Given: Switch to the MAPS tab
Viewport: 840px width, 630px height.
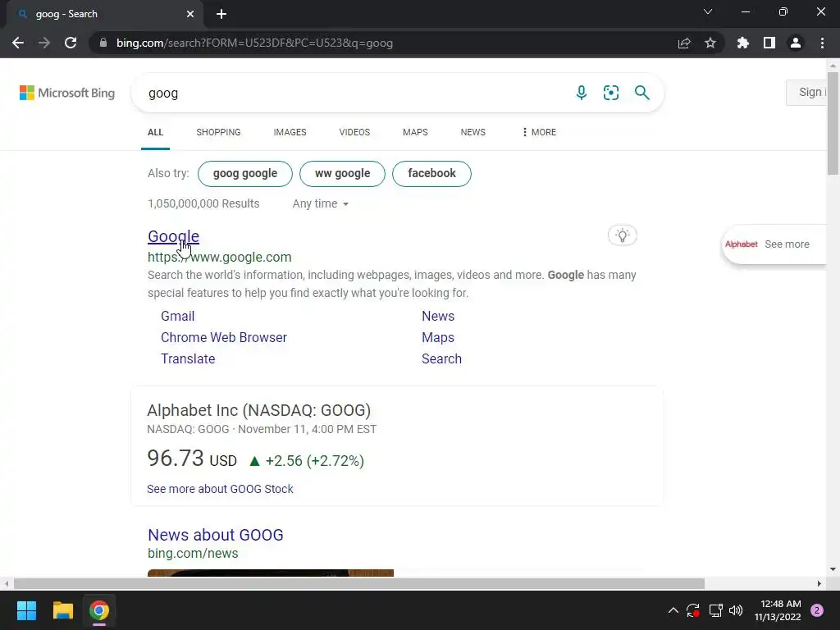Looking at the screenshot, I should 415,132.
